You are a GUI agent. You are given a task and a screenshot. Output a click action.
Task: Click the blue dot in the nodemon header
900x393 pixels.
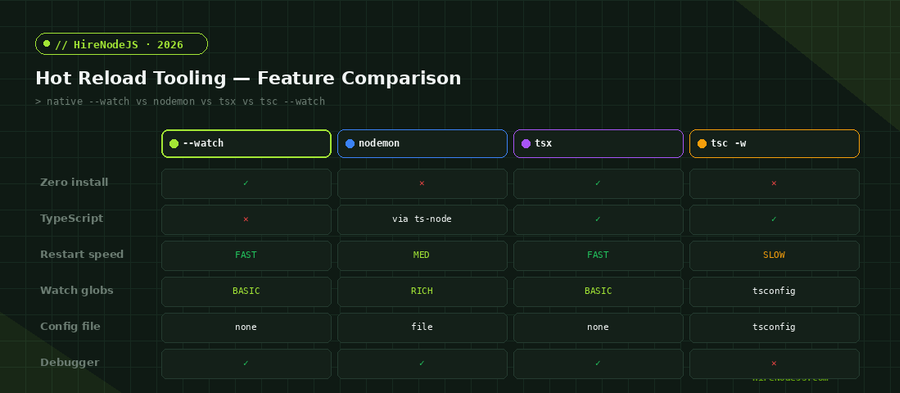tap(350, 143)
